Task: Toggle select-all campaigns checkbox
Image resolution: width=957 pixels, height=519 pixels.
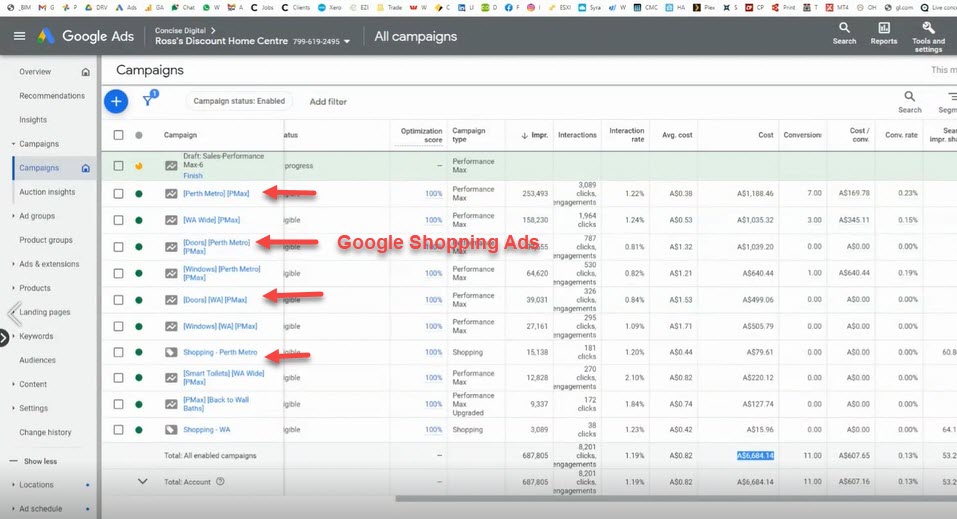Action: tap(118, 135)
